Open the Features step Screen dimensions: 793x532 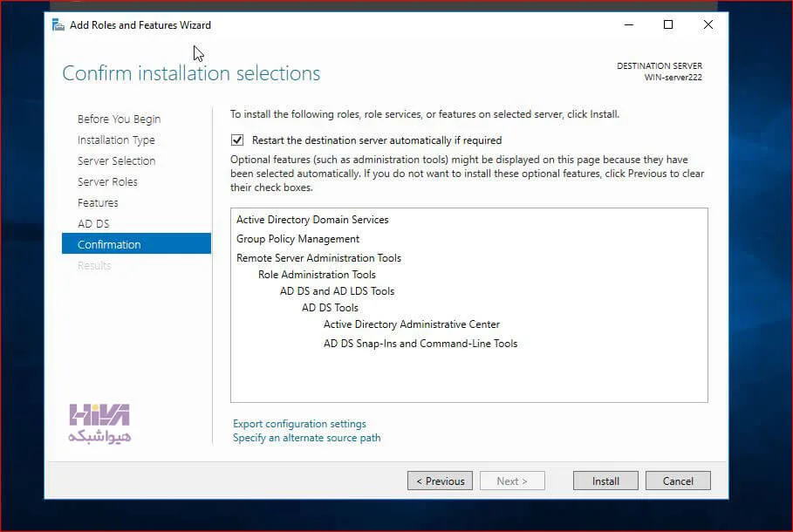click(98, 203)
